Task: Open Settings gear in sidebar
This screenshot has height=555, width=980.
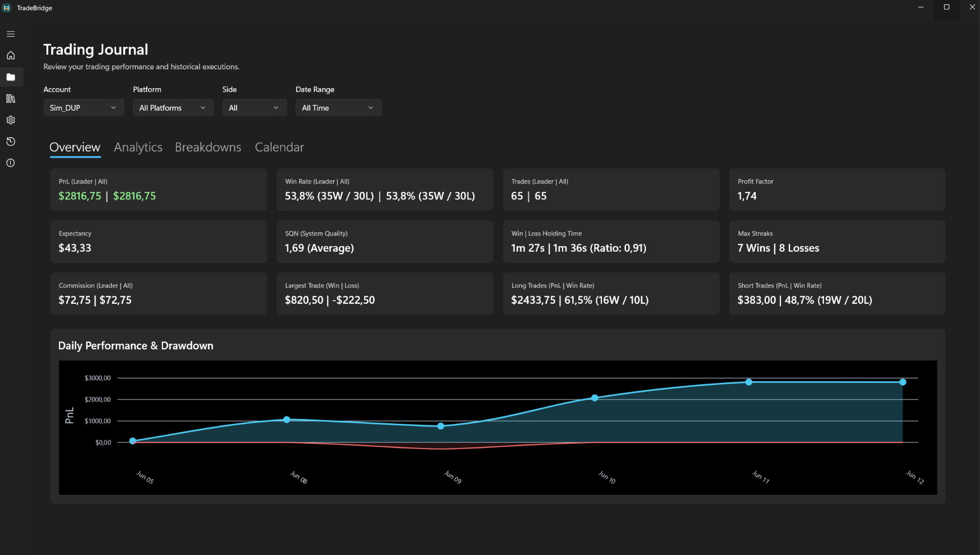Action: coord(11,120)
